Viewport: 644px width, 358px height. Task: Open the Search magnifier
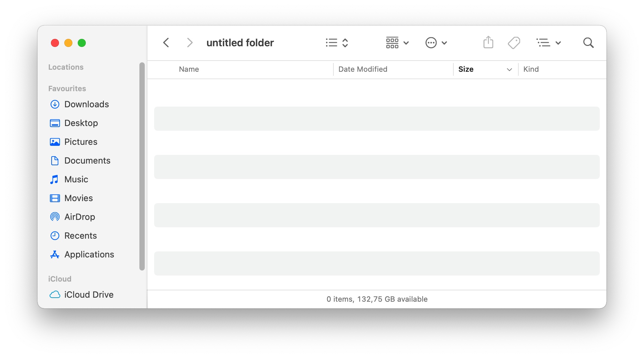pos(588,43)
